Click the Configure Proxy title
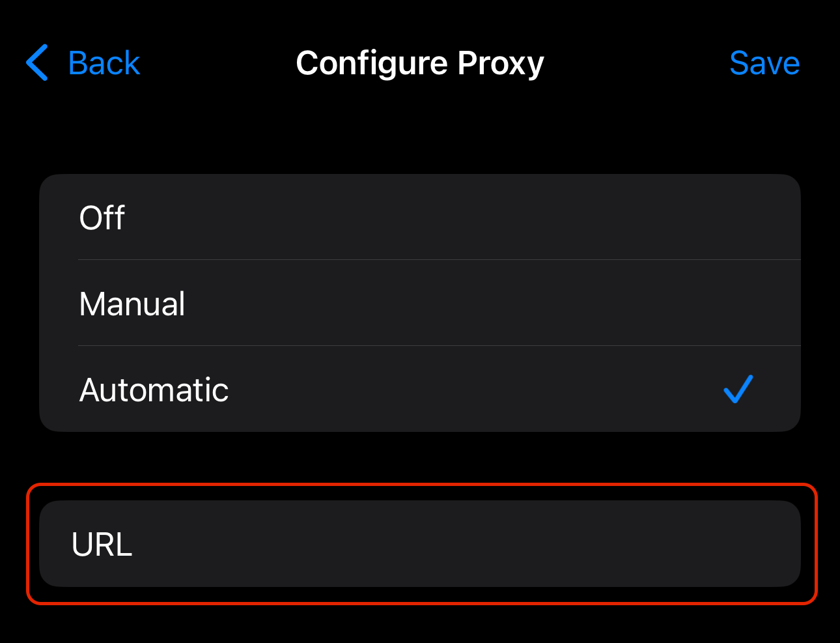840x643 pixels. pyautogui.click(x=419, y=63)
